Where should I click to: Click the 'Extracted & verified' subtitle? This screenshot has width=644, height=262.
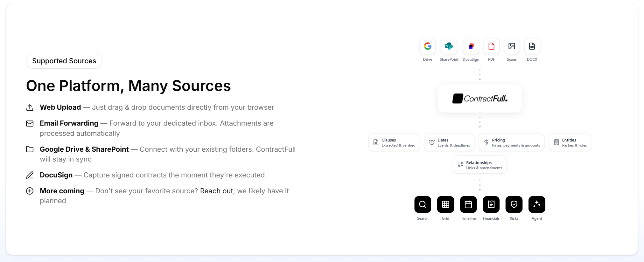tap(398, 145)
